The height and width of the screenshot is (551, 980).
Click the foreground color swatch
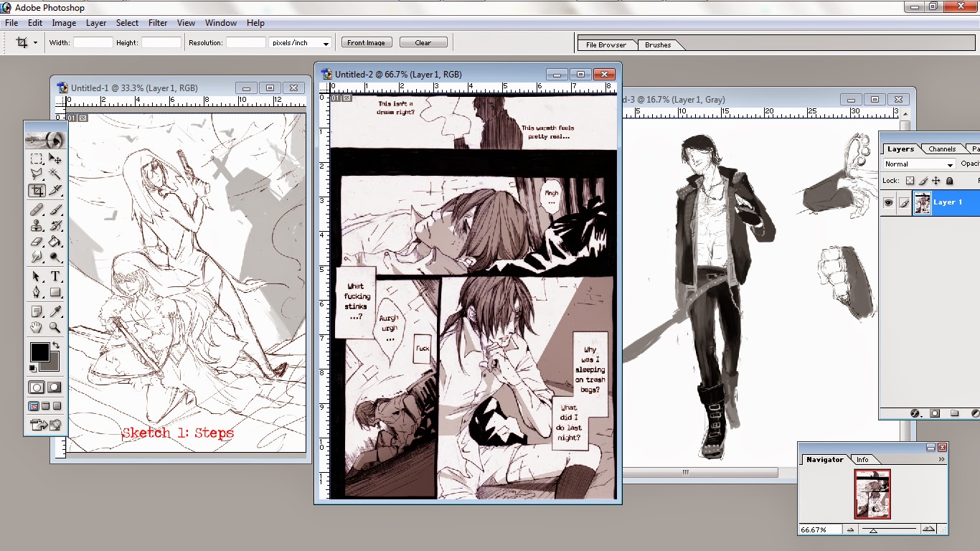[x=39, y=352]
